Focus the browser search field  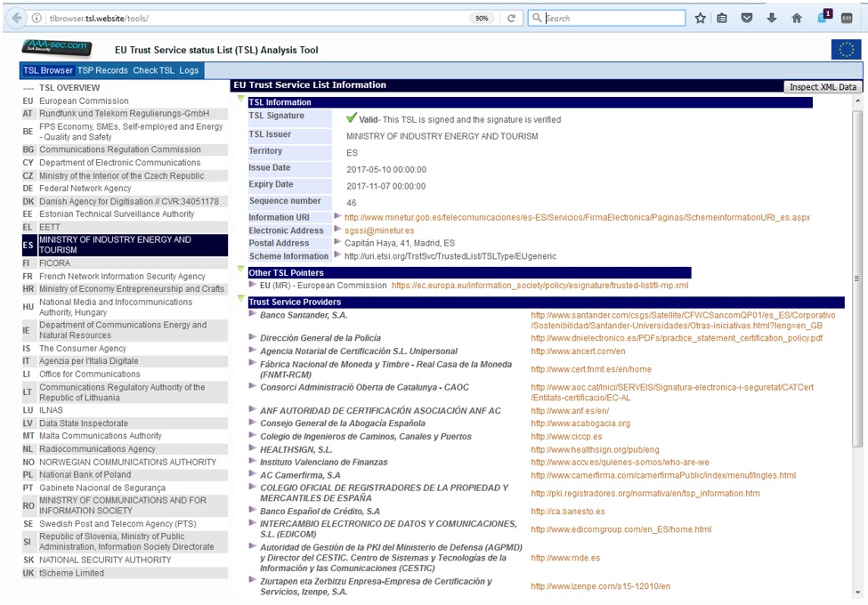pos(607,19)
